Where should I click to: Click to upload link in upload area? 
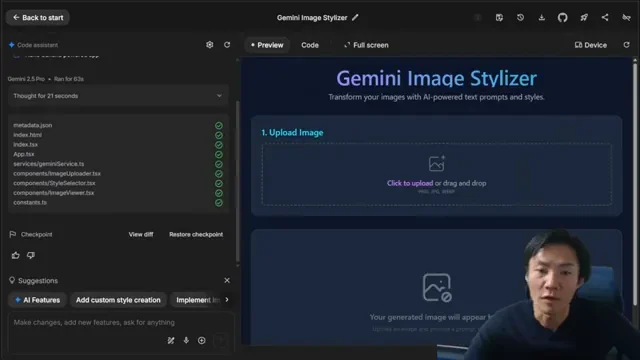(410, 183)
